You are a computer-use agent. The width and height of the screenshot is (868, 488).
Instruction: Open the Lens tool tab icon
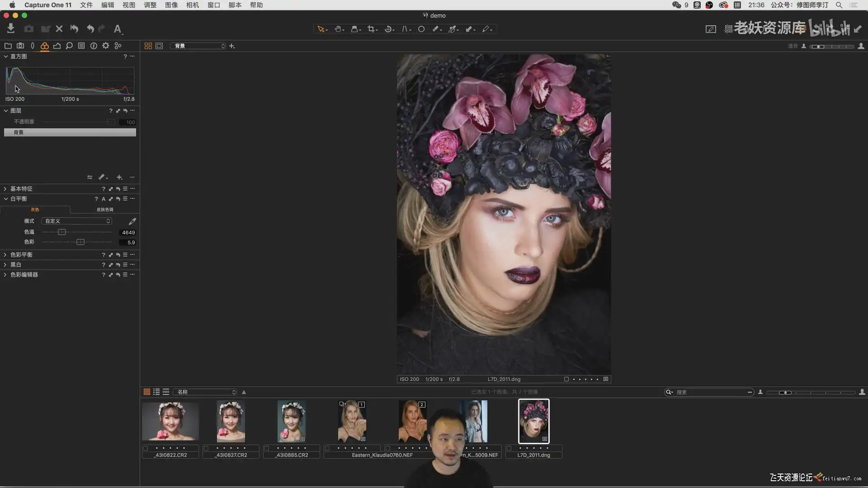32,46
